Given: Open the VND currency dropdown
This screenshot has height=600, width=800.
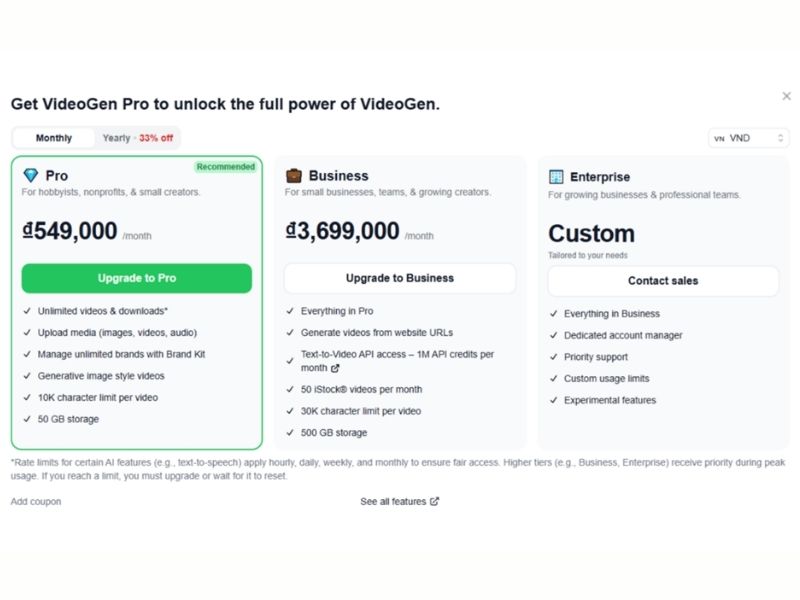Looking at the screenshot, I should click(748, 138).
